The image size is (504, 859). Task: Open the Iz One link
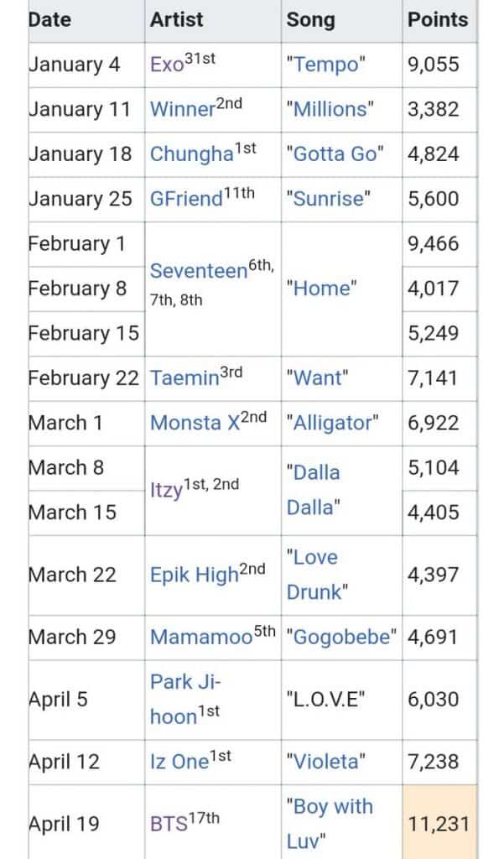coord(178,762)
